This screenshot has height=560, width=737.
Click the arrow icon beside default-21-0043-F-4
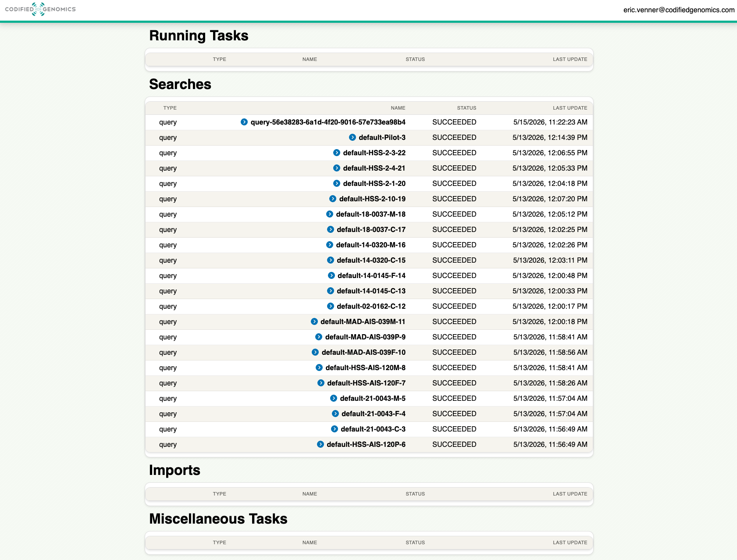(x=335, y=414)
